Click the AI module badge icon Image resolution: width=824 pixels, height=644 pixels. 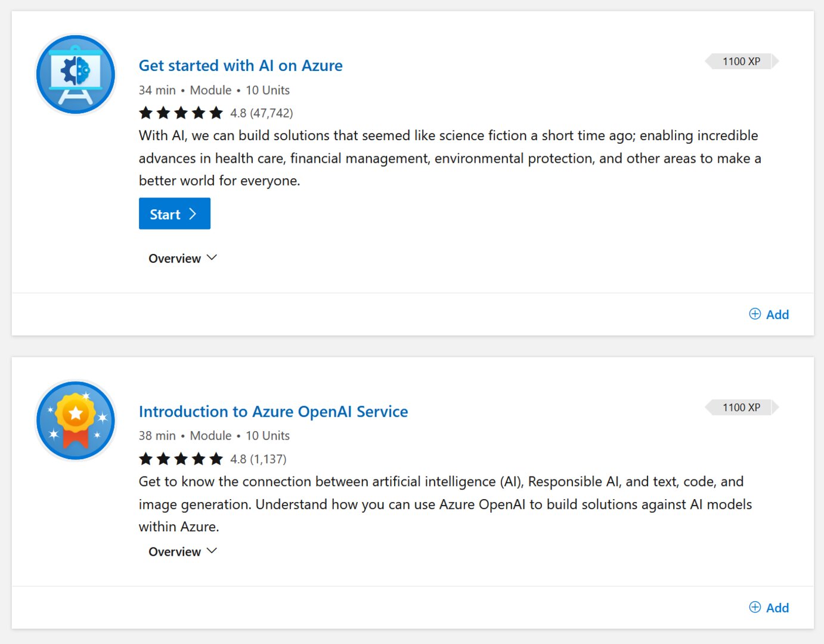(x=75, y=74)
